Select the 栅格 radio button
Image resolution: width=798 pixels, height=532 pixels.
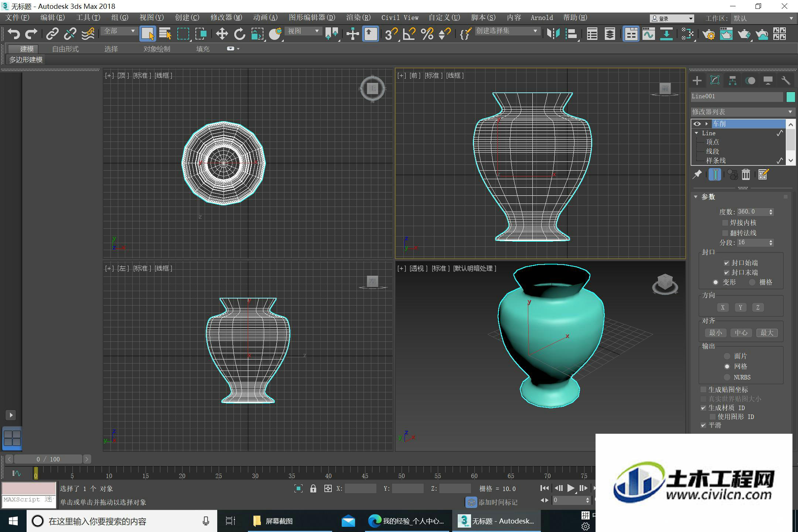coord(752,282)
